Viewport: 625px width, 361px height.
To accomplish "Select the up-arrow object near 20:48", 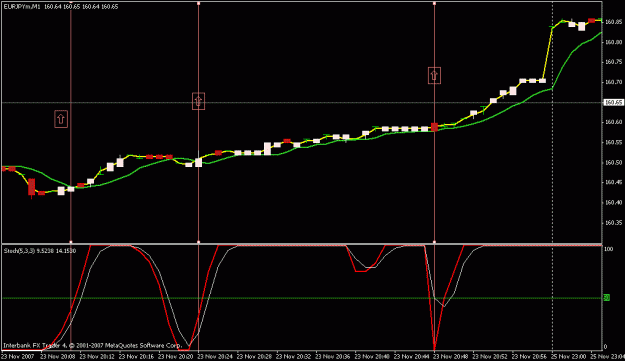I will click(434, 75).
